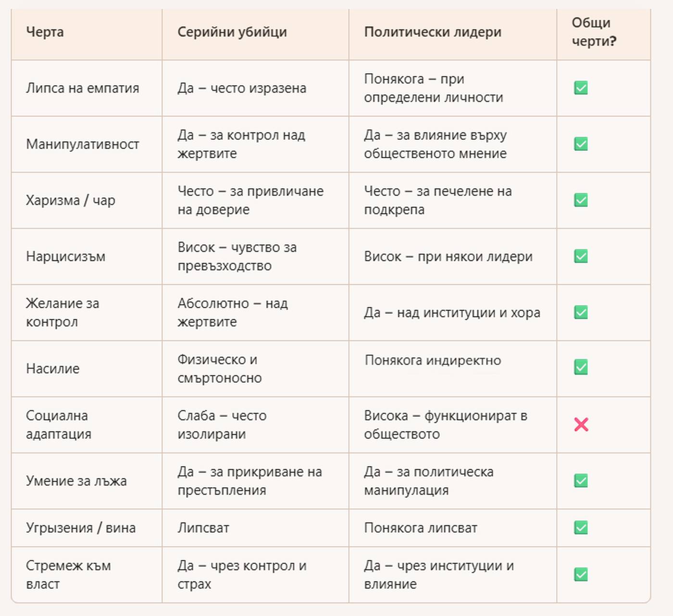Click the Понякога индиректно cell
The width and height of the screenshot is (673, 616).
(x=433, y=360)
